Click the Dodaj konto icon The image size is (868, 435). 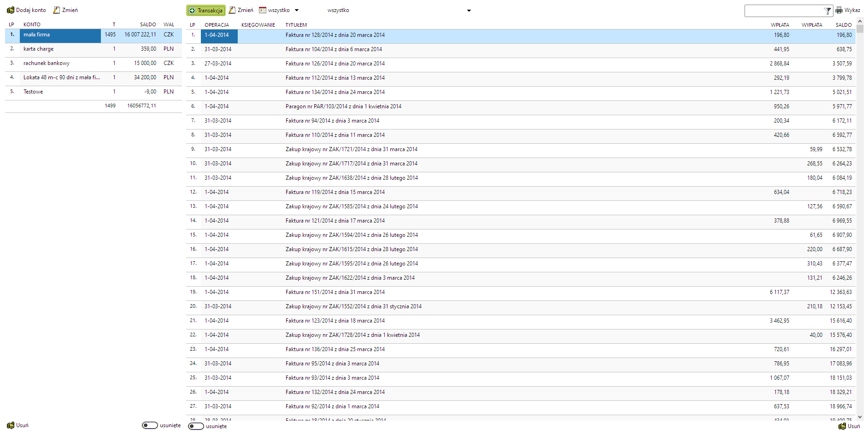click(x=10, y=10)
